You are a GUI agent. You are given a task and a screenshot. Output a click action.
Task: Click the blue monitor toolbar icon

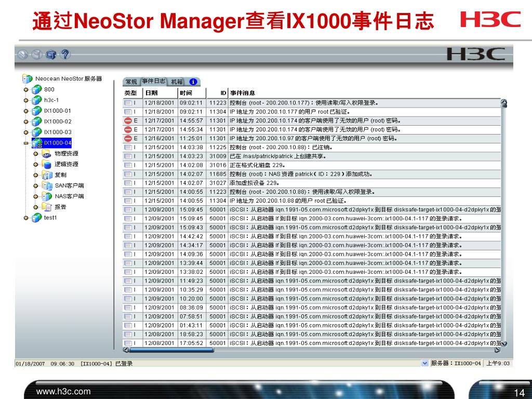[x=51, y=55]
